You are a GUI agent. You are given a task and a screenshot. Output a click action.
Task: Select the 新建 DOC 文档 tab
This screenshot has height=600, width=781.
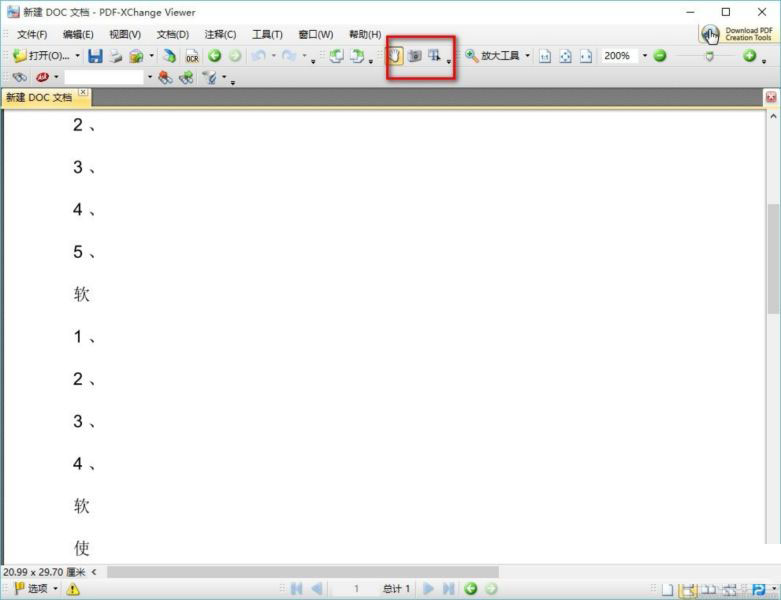pyautogui.click(x=39, y=98)
